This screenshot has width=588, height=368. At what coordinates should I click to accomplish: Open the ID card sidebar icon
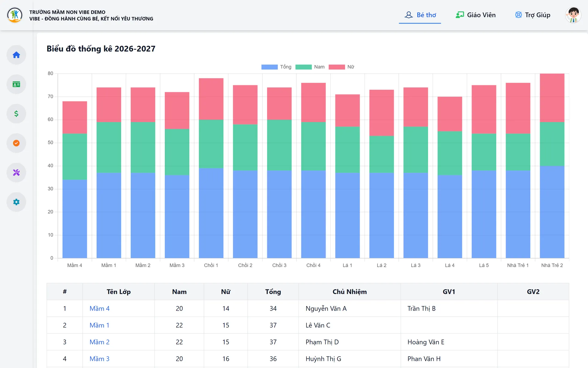click(16, 84)
